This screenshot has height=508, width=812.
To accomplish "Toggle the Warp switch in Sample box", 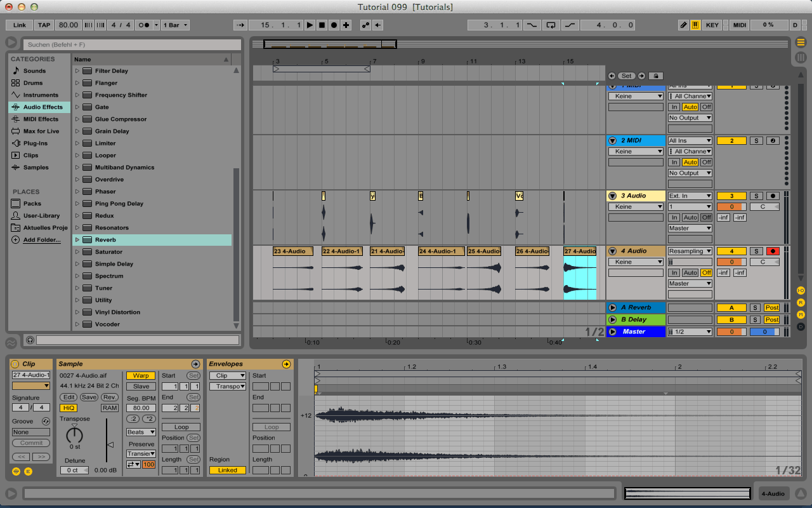I will [140, 376].
